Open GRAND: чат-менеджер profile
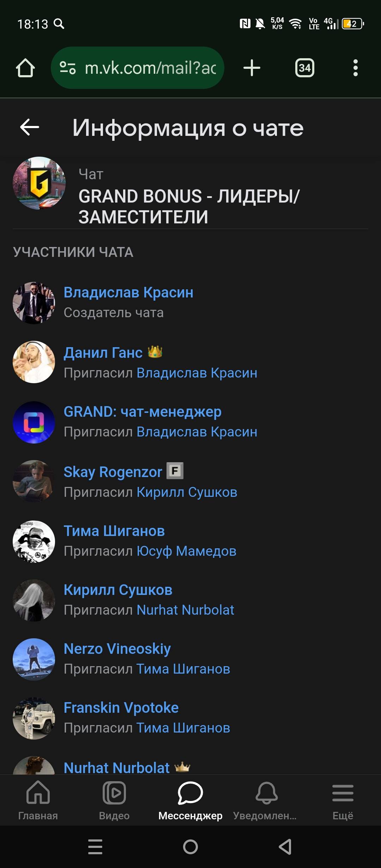 [143, 412]
